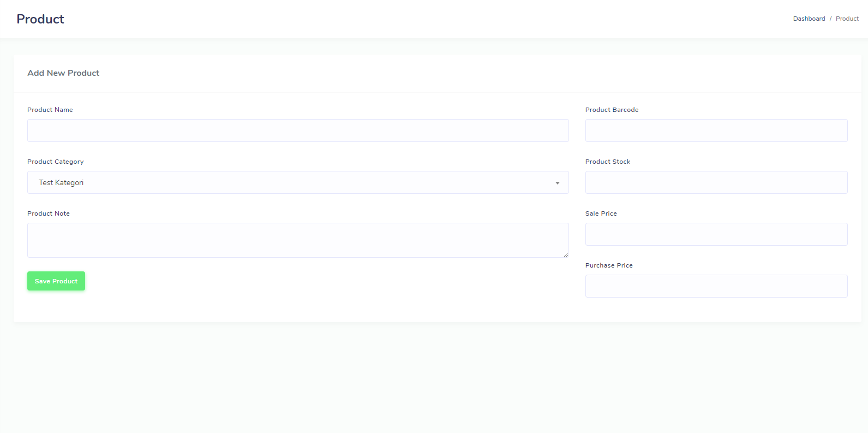Click the Product Name input field
868x433 pixels.
(x=298, y=131)
